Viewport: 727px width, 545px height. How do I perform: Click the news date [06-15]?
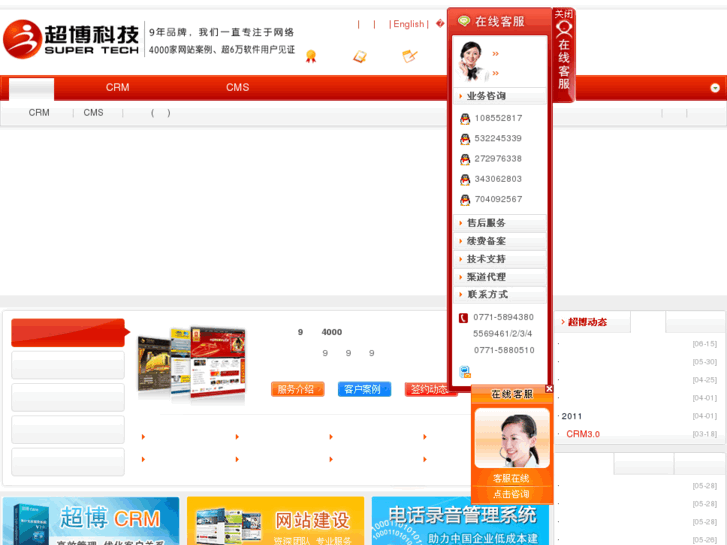coord(704,344)
